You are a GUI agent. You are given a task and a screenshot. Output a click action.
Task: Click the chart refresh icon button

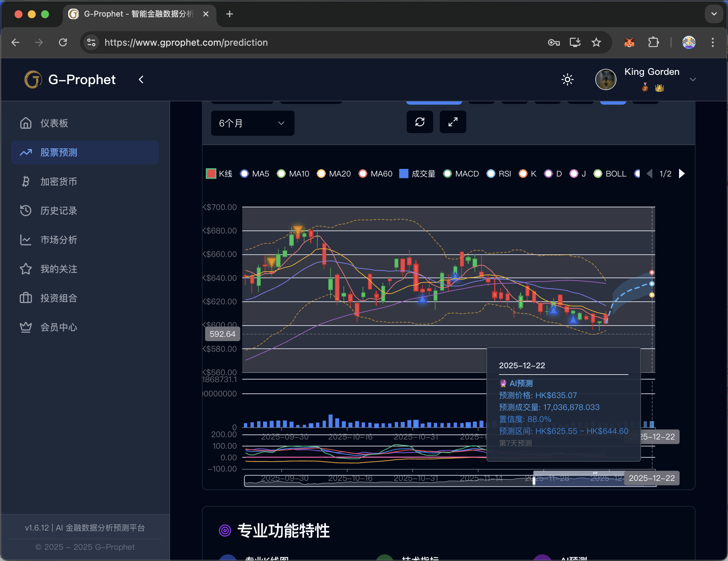point(420,122)
